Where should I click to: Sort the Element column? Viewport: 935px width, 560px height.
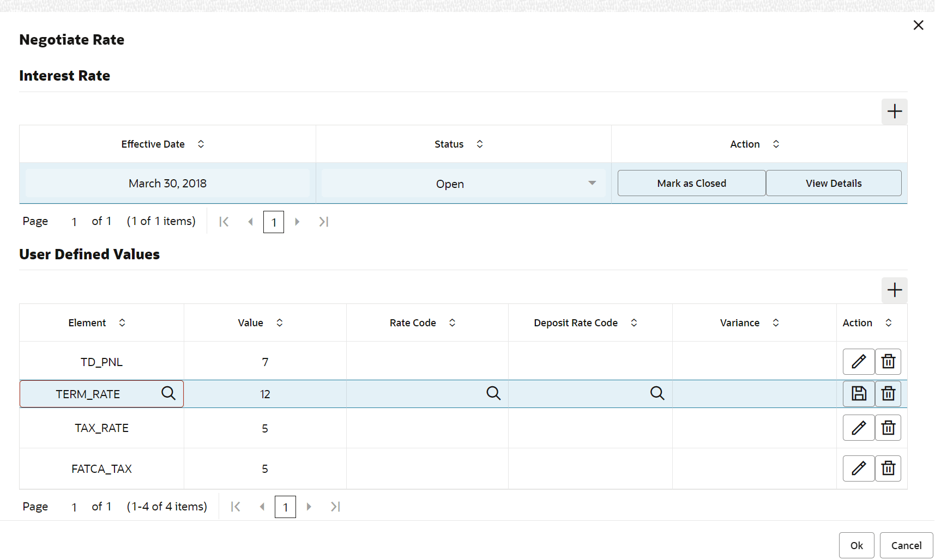[122, 323]
